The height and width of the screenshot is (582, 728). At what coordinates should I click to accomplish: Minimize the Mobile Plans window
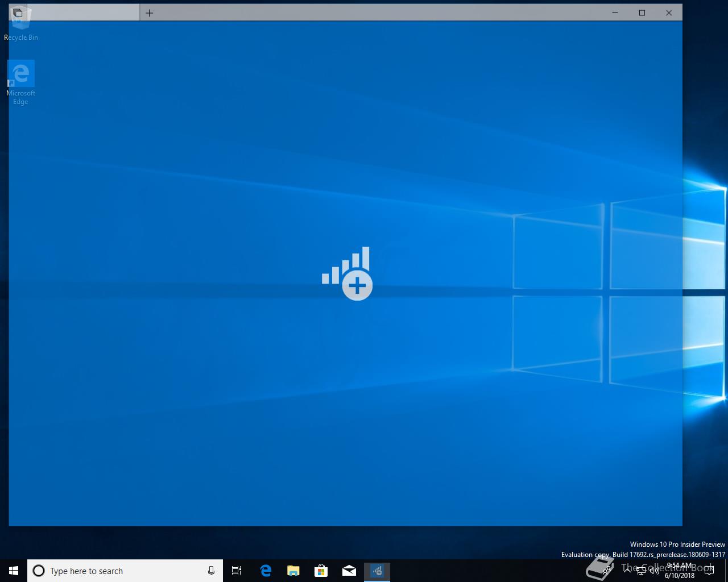click(x=615, y=13)
